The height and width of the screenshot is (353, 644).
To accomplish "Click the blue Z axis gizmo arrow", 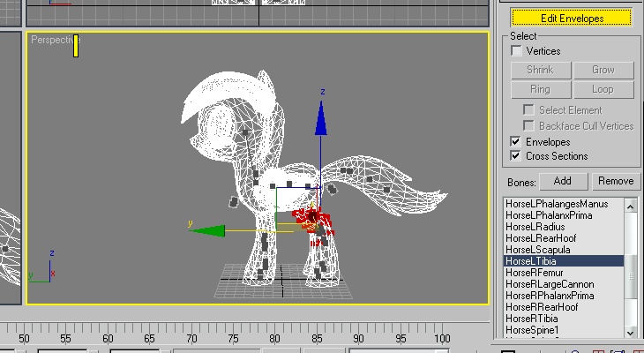I will pyautogui.click(x=321, y=118).
